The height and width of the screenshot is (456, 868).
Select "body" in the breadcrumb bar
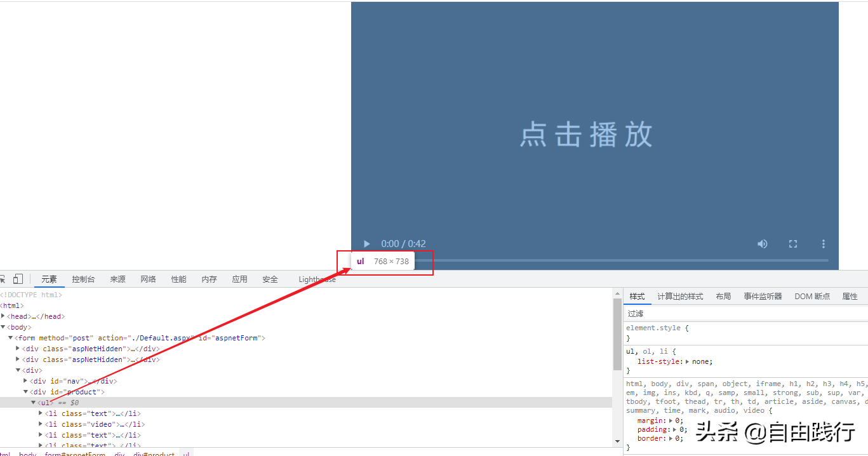pos(28,453)
